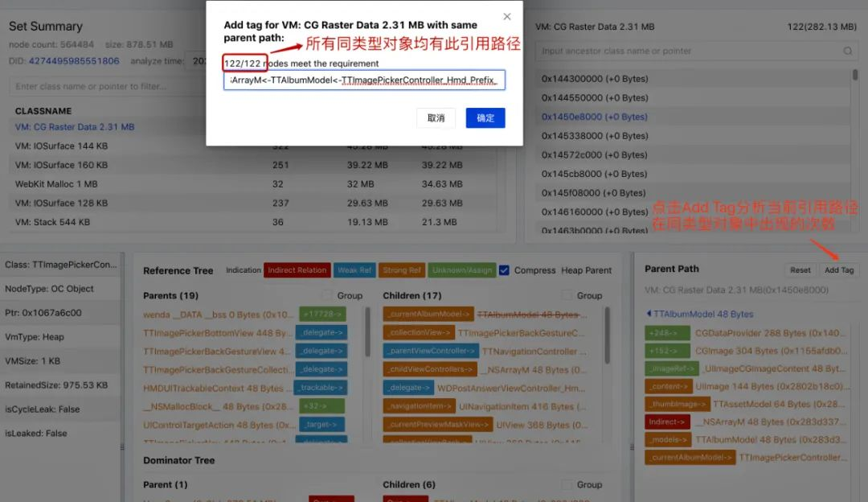Select VM: IOSurface 144 KB row

click(x=252, y=146)
